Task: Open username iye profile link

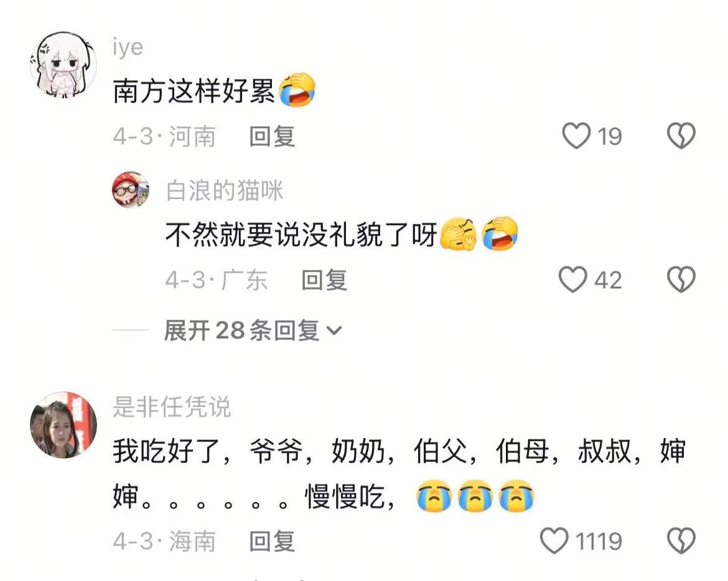Action: pos(128,47)
